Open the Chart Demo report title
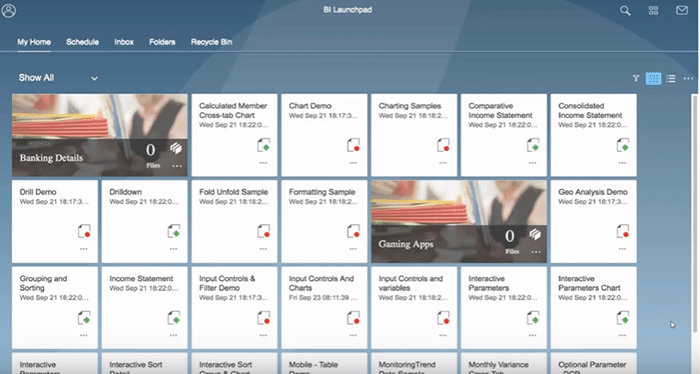 pyautogui.click(x=310, y=106)
